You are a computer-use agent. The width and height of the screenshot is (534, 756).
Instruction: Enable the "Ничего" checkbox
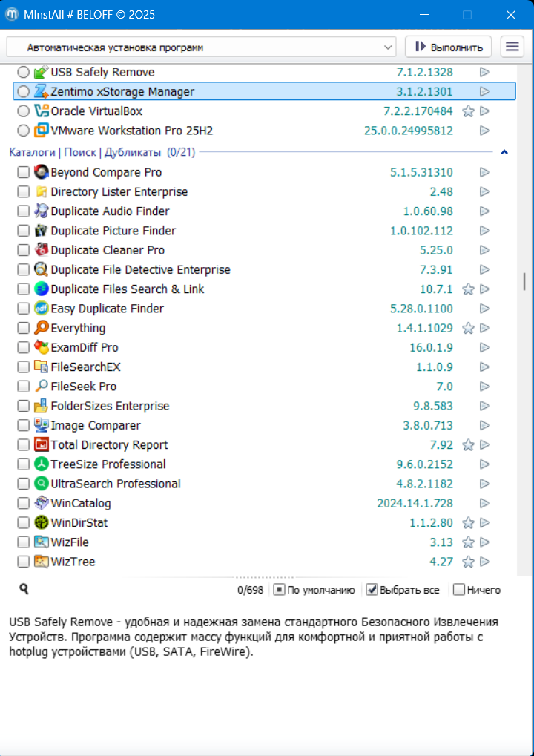coord(459,590)
